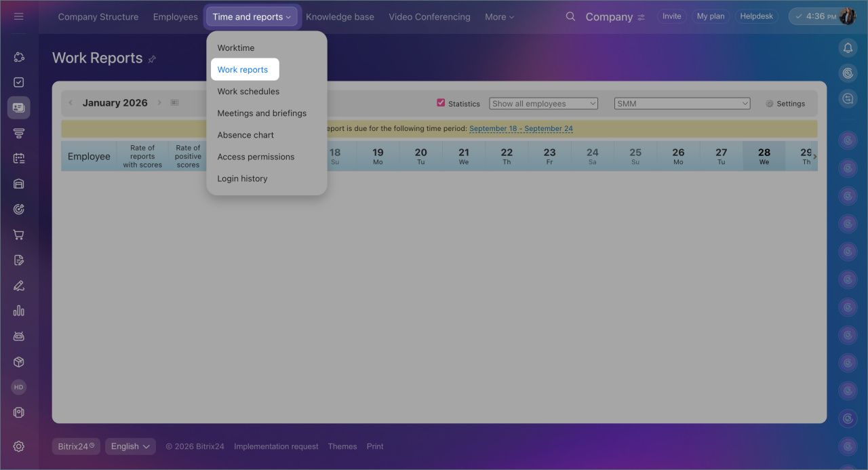
Task: Click the tasks checkmark sidebar icon
Action: (19, 82)
